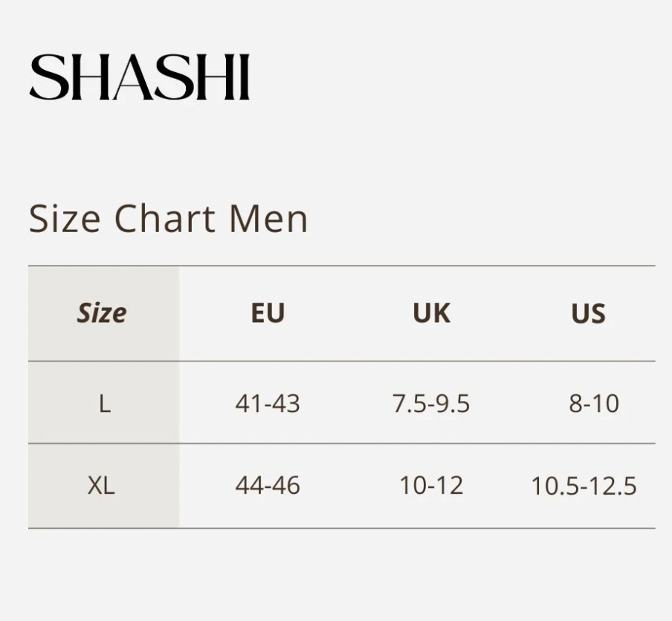
Task: Click the US value 8-10
Action: pos(594,404)
